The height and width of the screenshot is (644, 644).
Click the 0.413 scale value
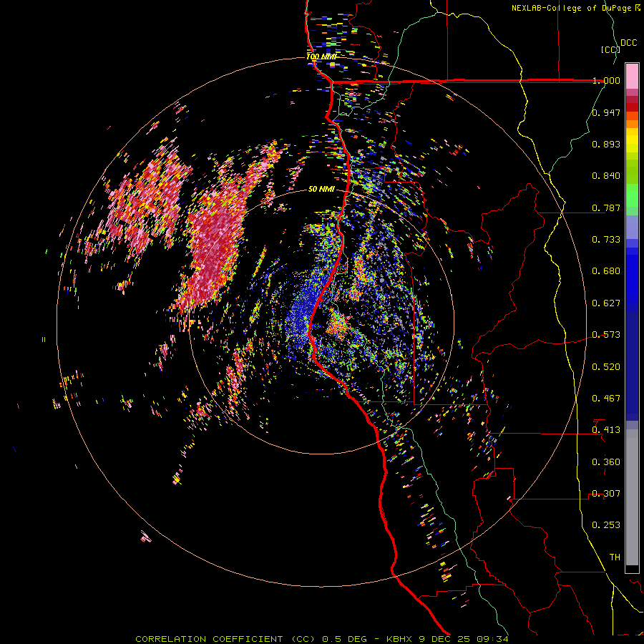[606, 430]
